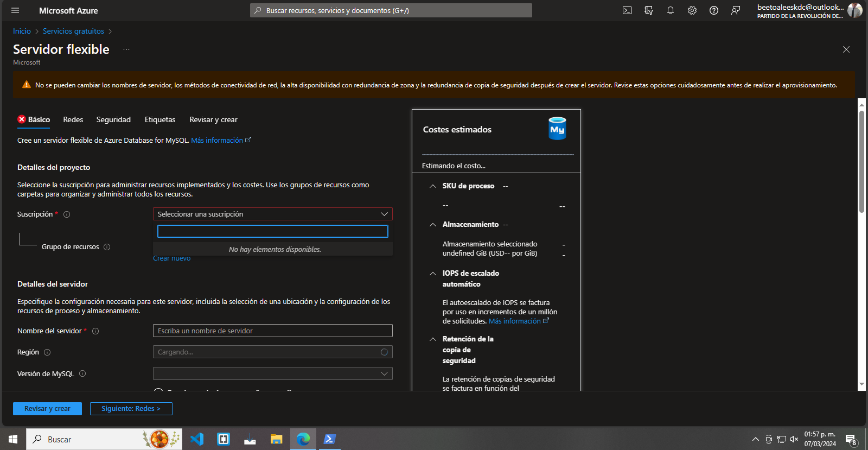Click the account email beetoaleeskdc@outlook
The image size is (868, 450).
click(x=801, y=7)
